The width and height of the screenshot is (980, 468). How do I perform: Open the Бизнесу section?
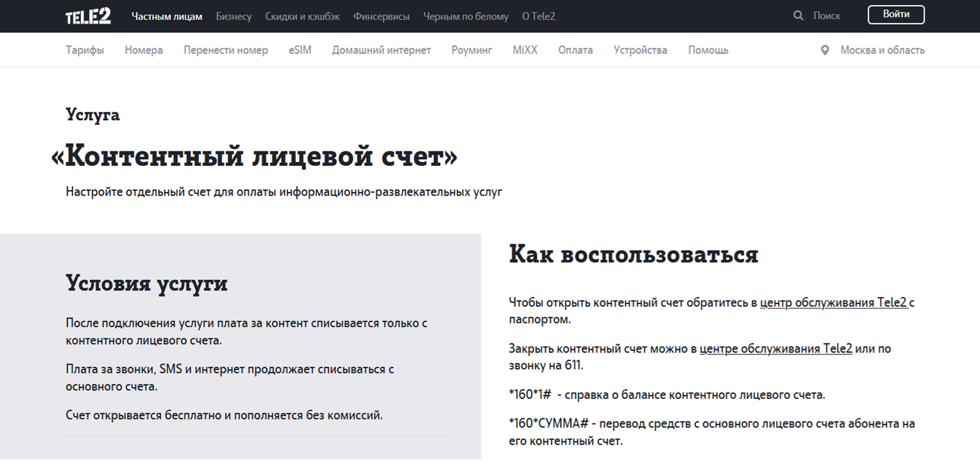coord(234,16)
